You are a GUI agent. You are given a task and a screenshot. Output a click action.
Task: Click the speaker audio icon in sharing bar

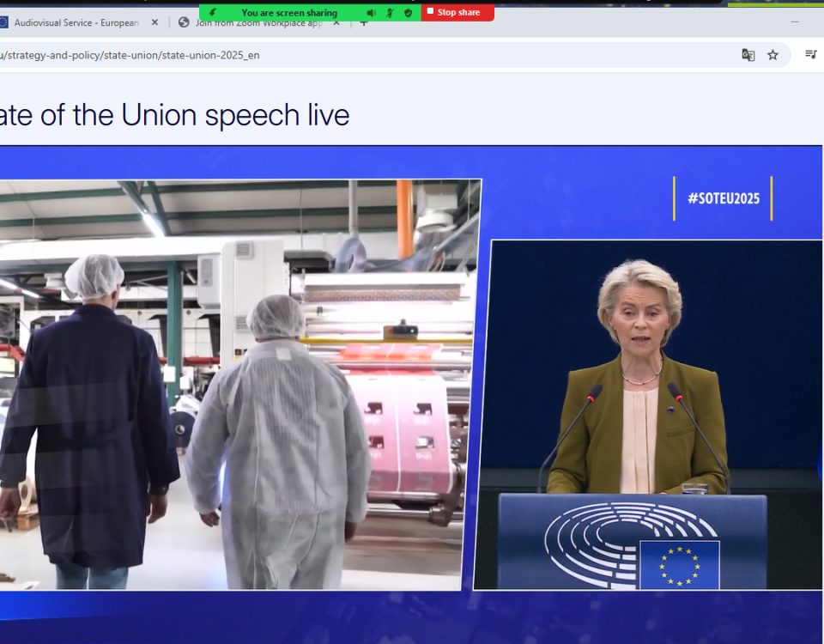[372, 13]
